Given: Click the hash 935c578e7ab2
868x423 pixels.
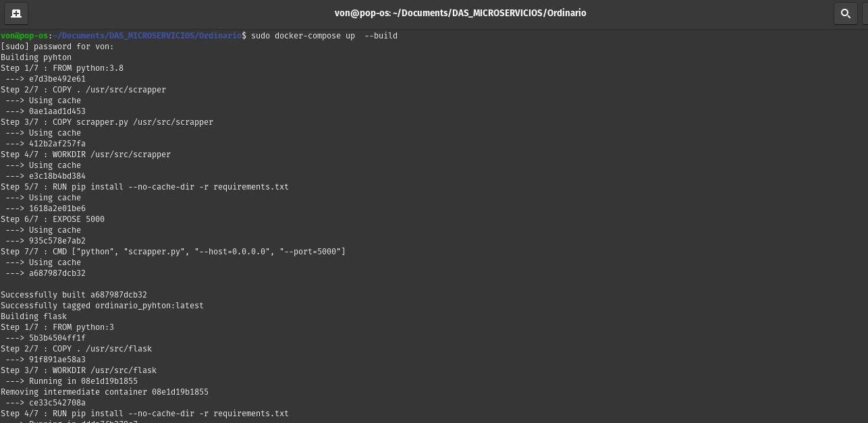Looking at the screenshot, I should [57, 241].
